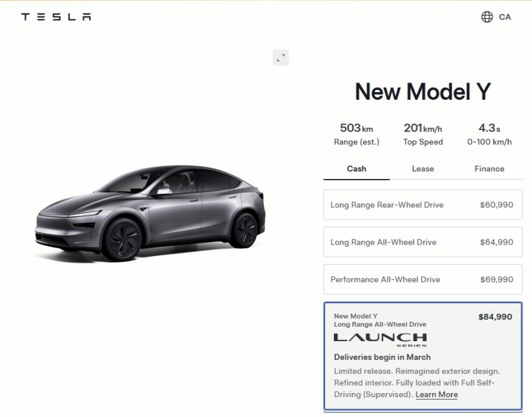Screen dimensions: 532x417
Task: Select Long Range All-Wheel Drive option
Action: pos(423,242)
